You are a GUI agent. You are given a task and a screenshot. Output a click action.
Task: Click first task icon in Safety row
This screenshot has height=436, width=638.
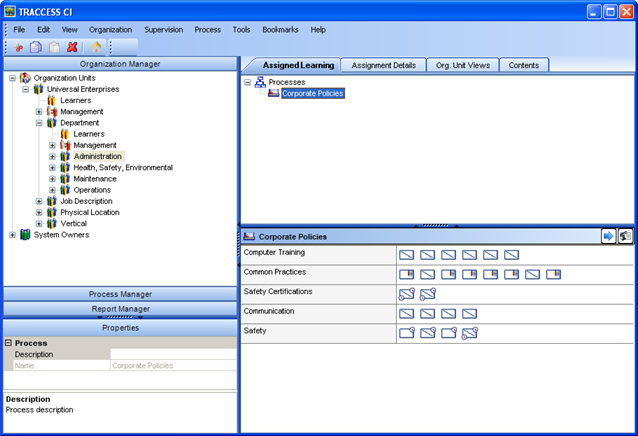point(407,333)
